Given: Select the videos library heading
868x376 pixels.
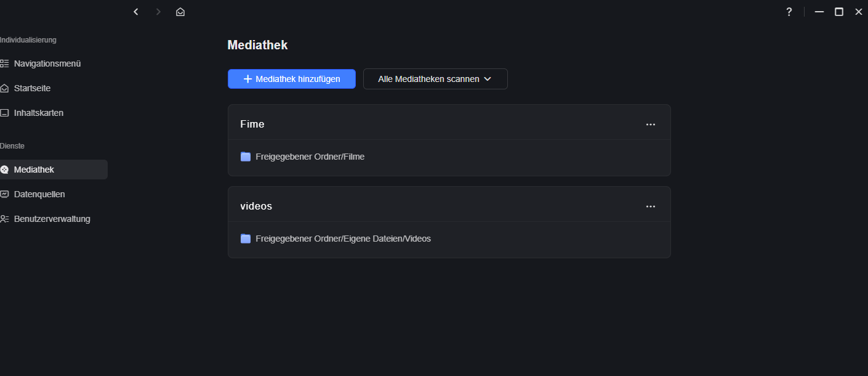Looking at the screenshot, I should (x=256, y=206).
